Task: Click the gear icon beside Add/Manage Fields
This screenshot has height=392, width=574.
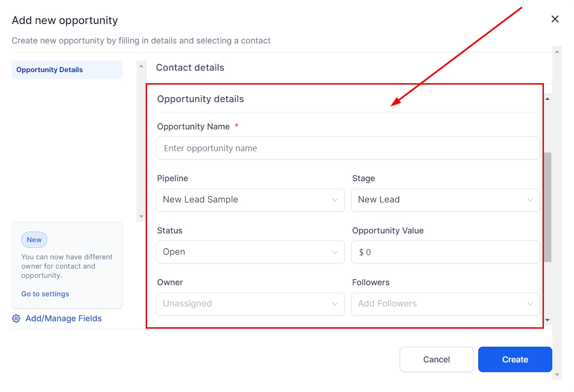Action: pos(16,318)
